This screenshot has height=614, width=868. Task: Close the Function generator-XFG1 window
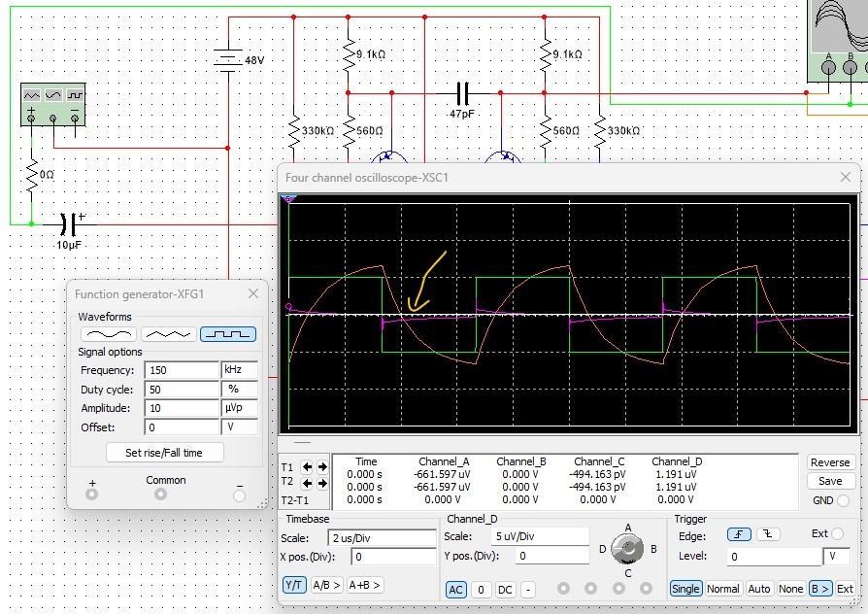[x=253, y=293]
